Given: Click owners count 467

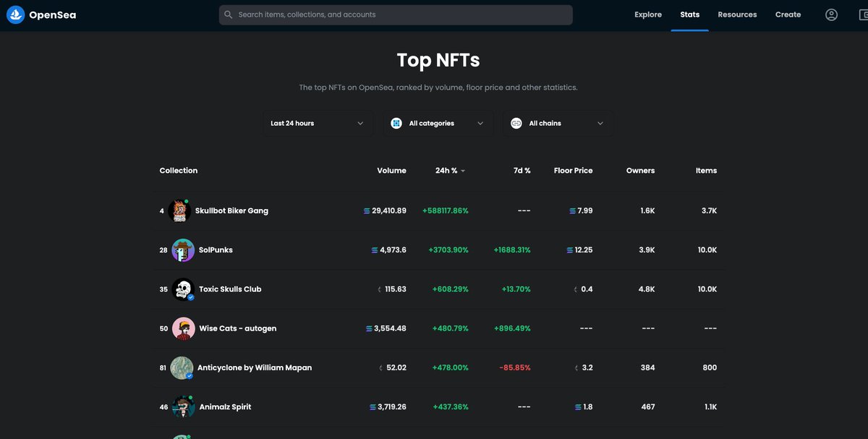Looking at the screenshot, I should pos(648,407).
